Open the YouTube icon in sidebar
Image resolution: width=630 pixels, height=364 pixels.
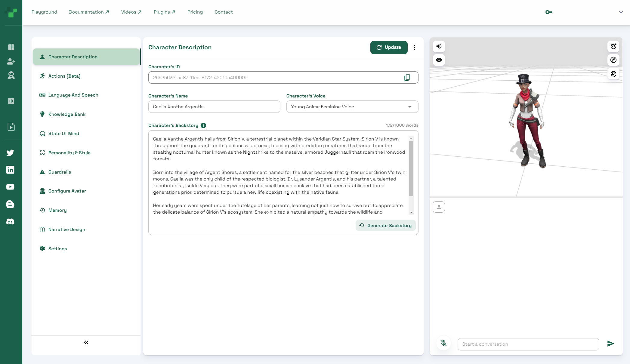point(11,187)
